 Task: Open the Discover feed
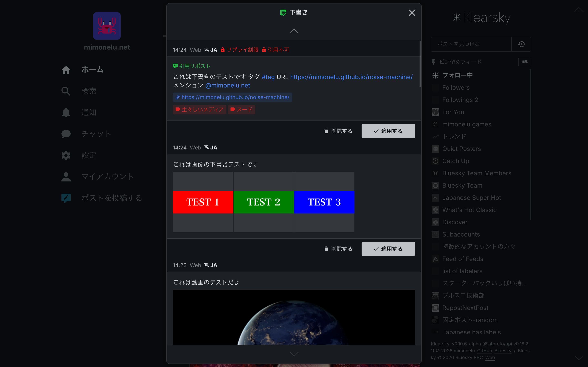click(455, 222)
